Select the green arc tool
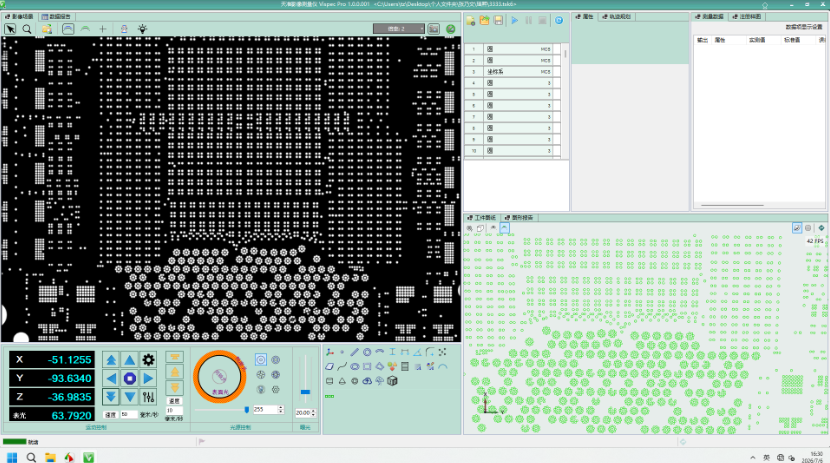The width and height of the screenshot is (830, 463). point(85,29)
